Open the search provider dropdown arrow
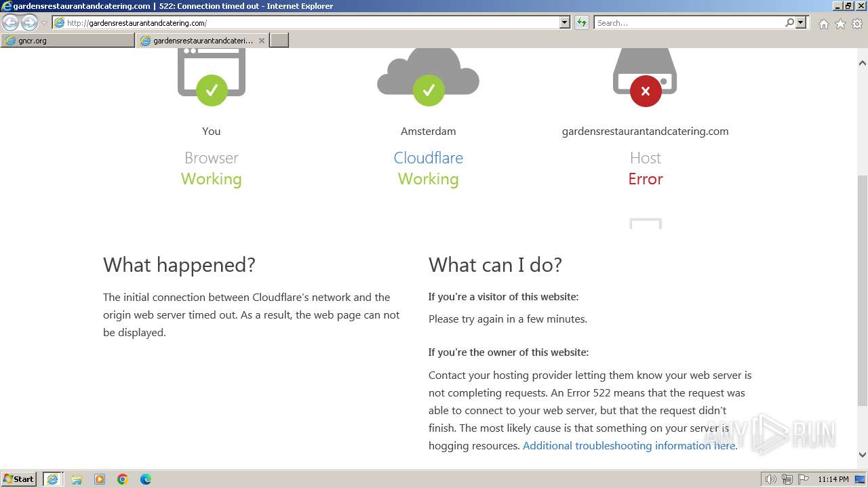 [801, 23]
